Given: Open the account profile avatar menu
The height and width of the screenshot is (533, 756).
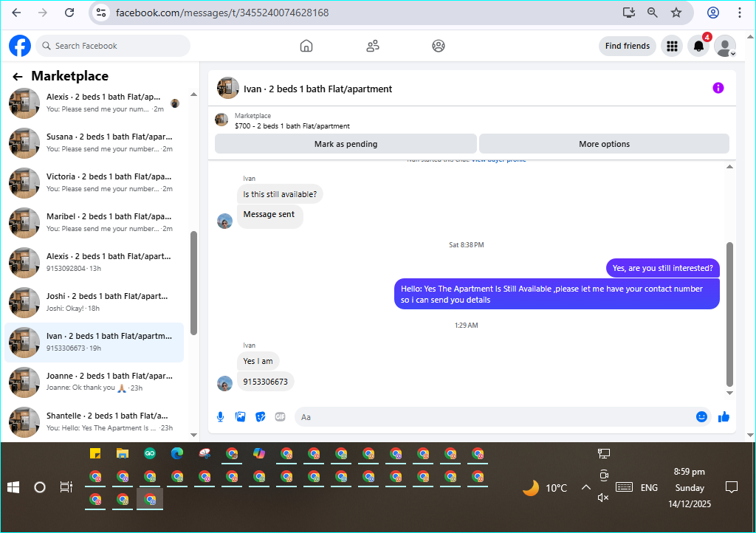Looking at the screenshot, I should click(x=725, y=46).
